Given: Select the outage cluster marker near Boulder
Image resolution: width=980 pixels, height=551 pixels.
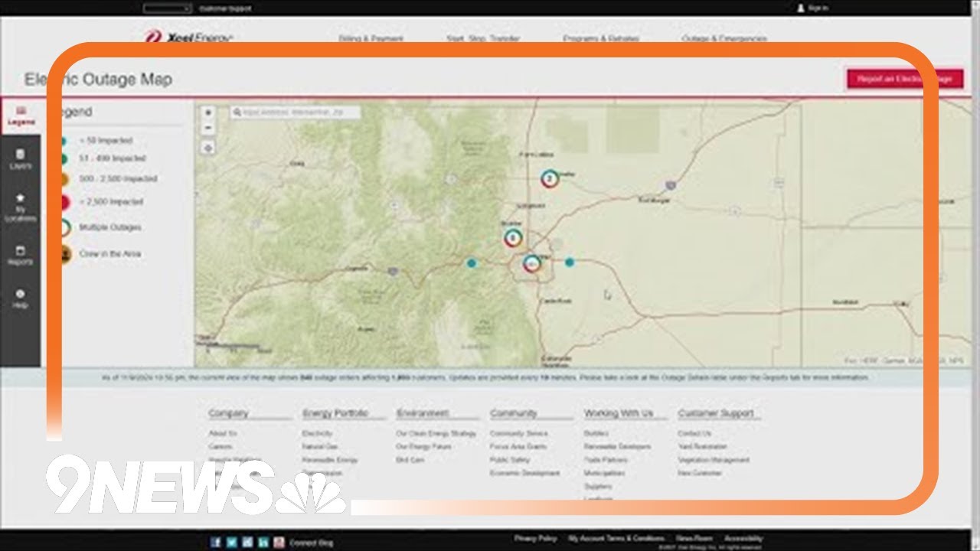Looking at the screenshot, I should point(513,238).
